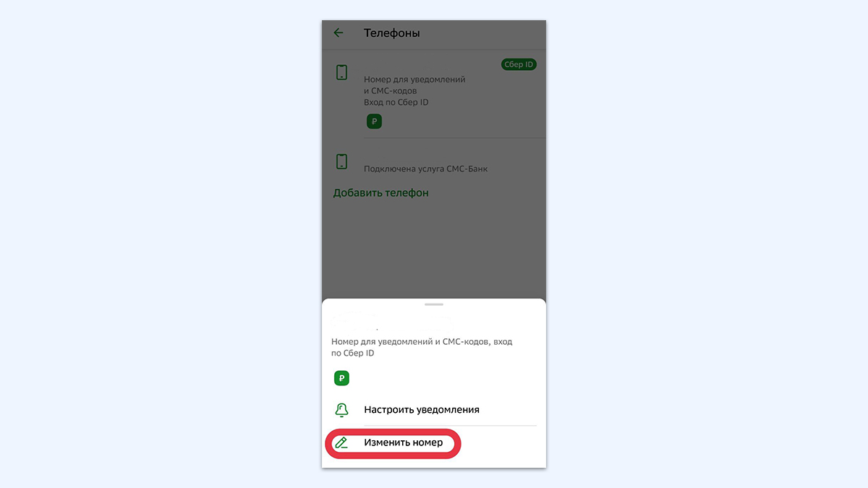Click Вход по Сбер ID text line
This screenshot has width=868, height=488.
(396, 103)
